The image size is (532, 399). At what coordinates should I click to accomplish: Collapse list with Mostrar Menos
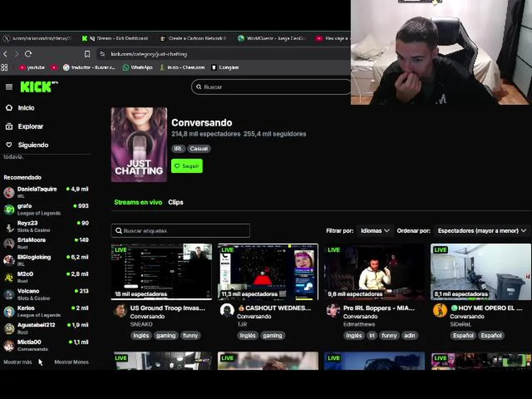point(71,362)
